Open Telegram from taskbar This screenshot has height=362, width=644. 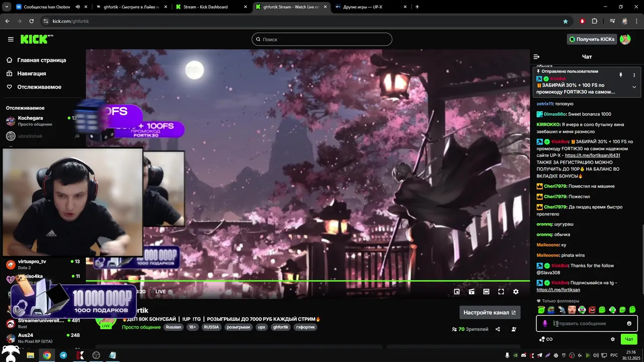tap(63, 355)
